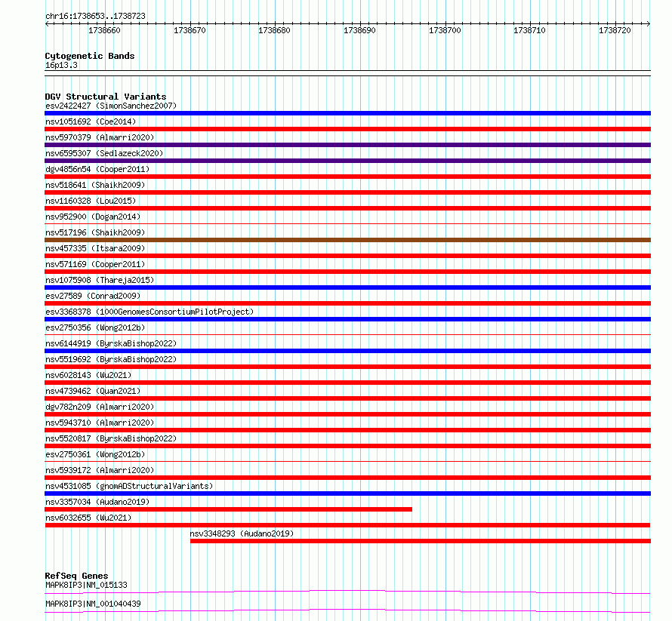Select variant label nsv5520817 (ByrskaBishop2022)
Screen dimensions: 672x621
pyautogui.click(x=111, y=438)
